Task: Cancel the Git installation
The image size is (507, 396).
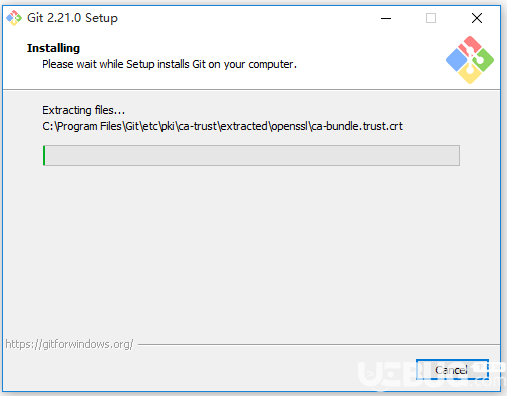Action: click(x=452, y=370)
